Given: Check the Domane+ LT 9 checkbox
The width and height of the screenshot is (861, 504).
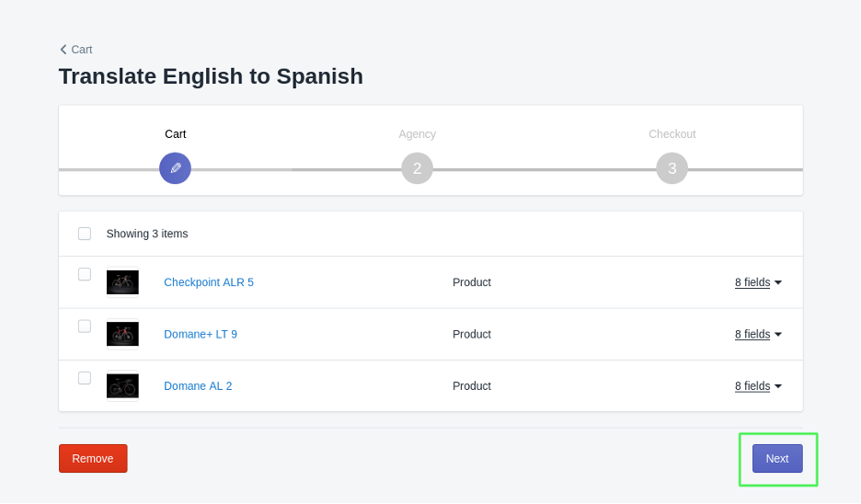Looking at the screenshot, I should (85, 326).
